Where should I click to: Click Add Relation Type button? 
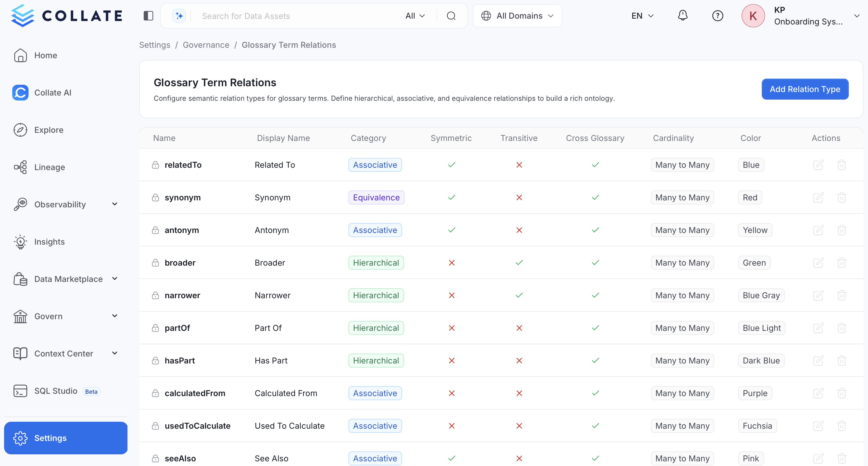[x=805, y=89]
